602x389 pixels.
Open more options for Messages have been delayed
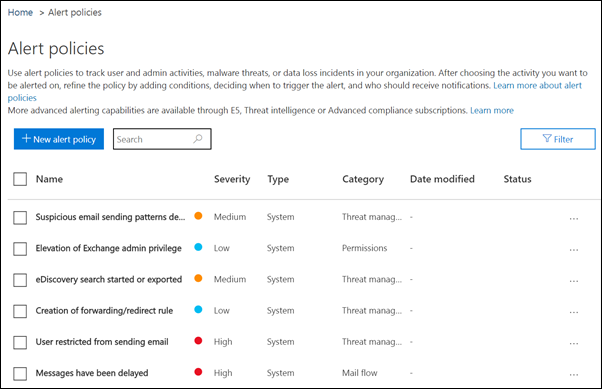point(574,374)
